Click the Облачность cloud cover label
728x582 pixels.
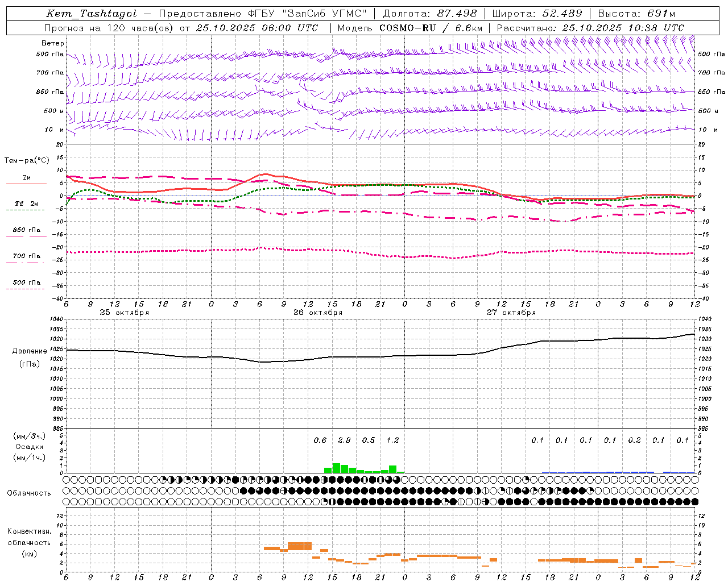(x=29, y=493)
